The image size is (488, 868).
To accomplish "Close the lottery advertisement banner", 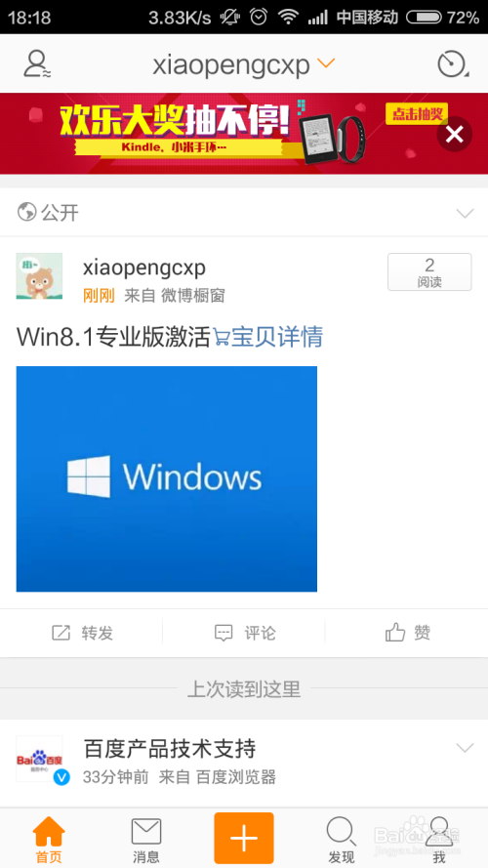I will pos(454,134).
